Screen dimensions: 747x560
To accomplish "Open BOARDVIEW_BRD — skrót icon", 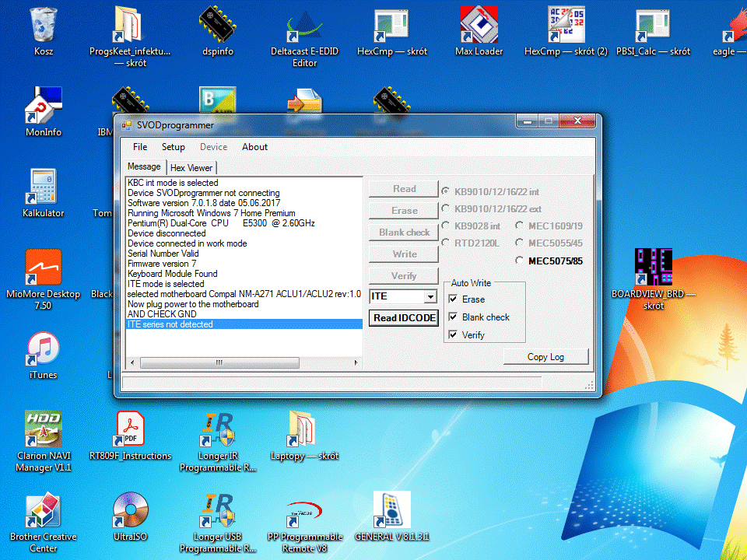I will pos(653,267).
